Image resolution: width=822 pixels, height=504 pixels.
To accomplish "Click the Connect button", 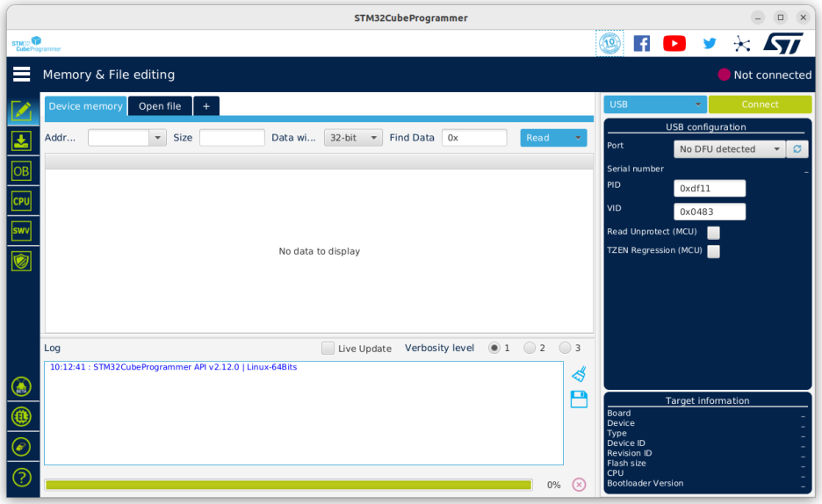I will click(760, 104).
